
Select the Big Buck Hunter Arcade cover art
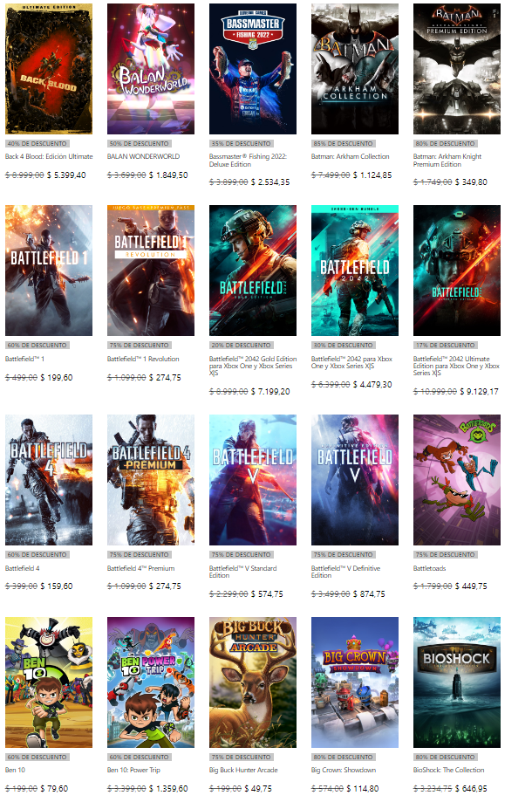[x=253, y=682]
